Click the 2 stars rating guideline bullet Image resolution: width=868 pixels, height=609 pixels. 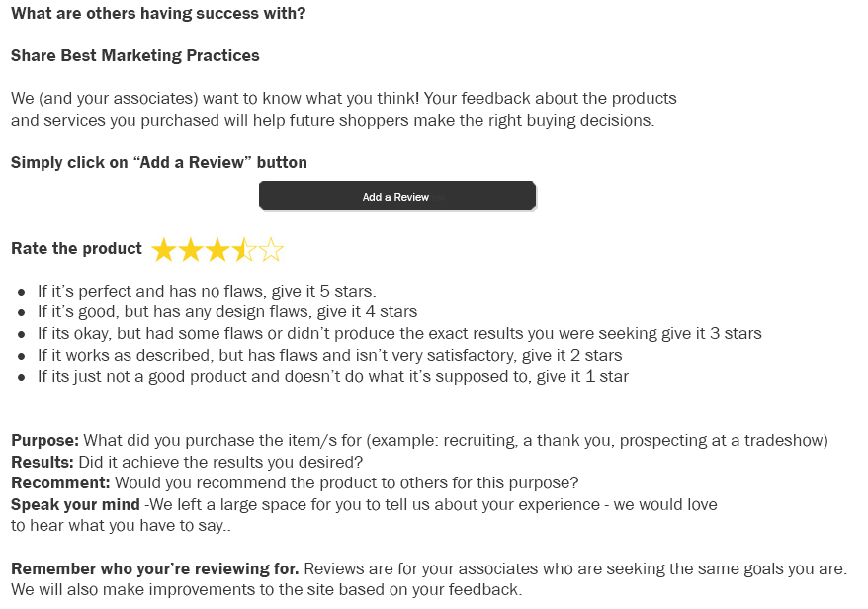click(329, 355)
